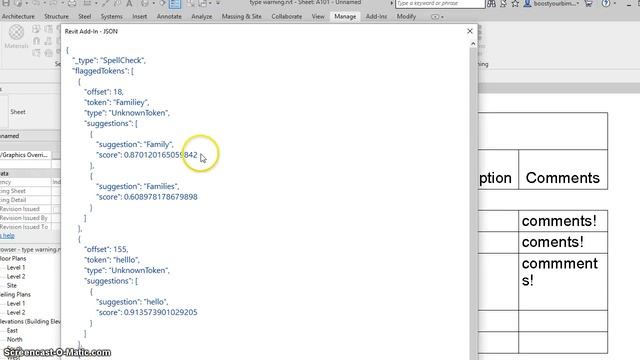Click the binoculars search icon
This screenshot has height=360, width=640.
click(x=491, y=4)
